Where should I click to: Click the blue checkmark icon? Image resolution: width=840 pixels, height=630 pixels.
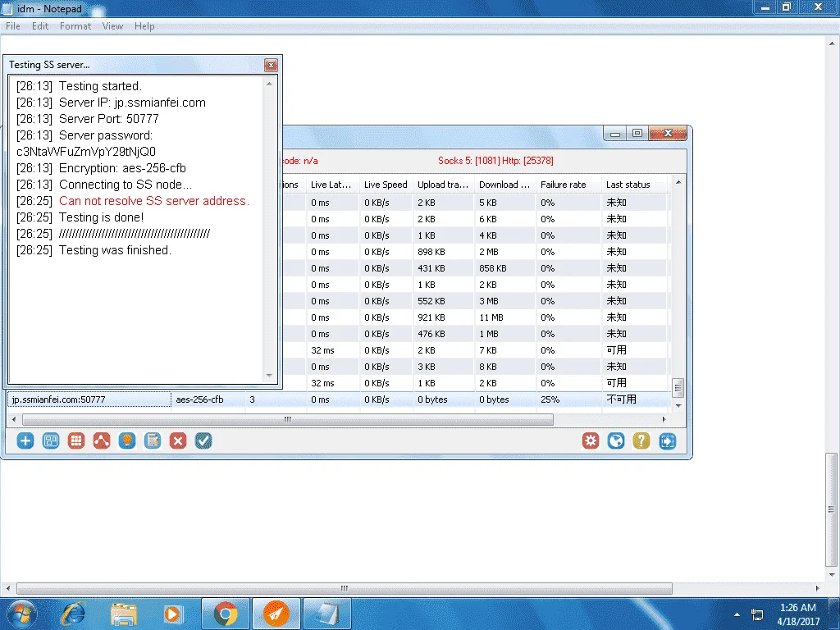[x=203, y=441]
